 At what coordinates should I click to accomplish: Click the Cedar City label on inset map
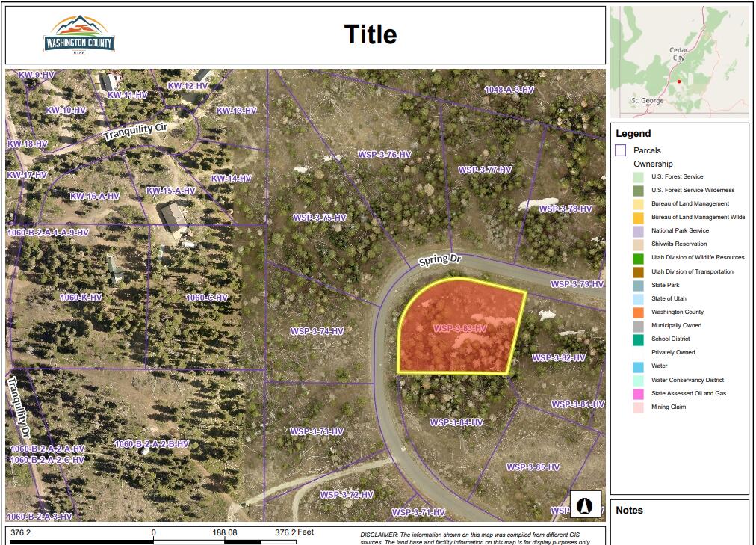(x=678, y=54)
